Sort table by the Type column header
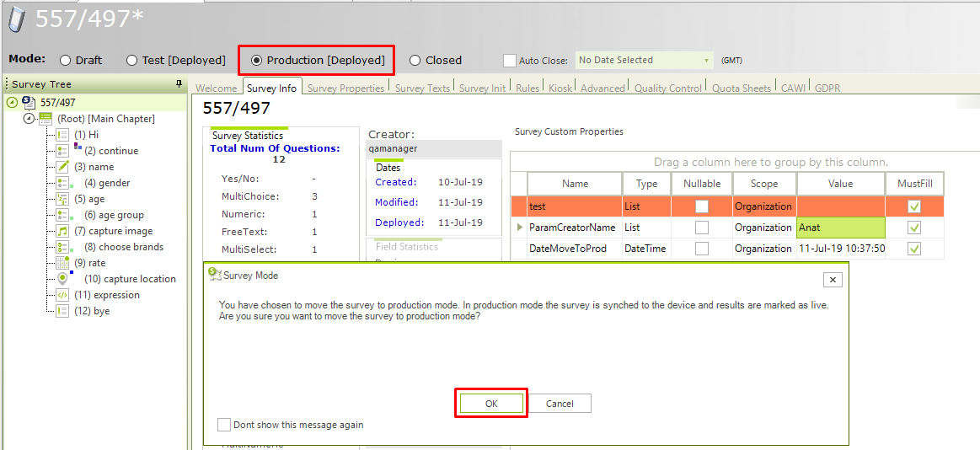The width and height of the screenshot is (980, 450). click(x=647, y=184)
